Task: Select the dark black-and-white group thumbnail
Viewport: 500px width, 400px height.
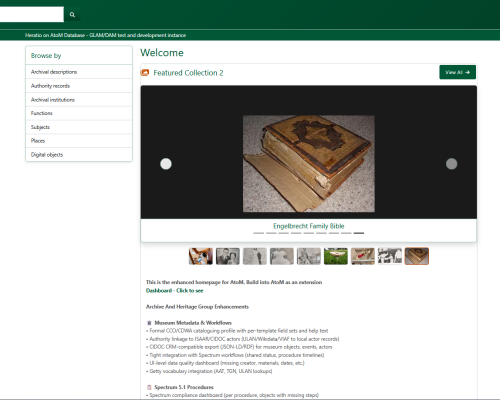Action: 390,256
